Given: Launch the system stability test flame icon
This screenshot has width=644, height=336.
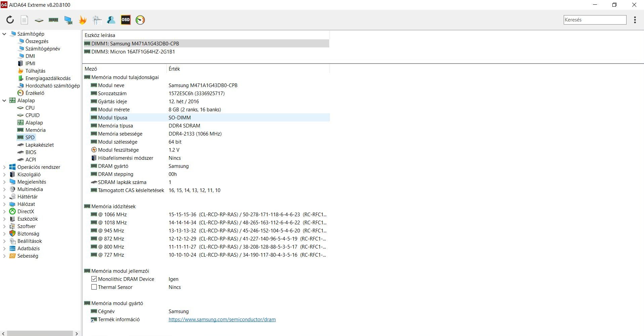Looking at the screenshot, I should (x=83, y=20).
